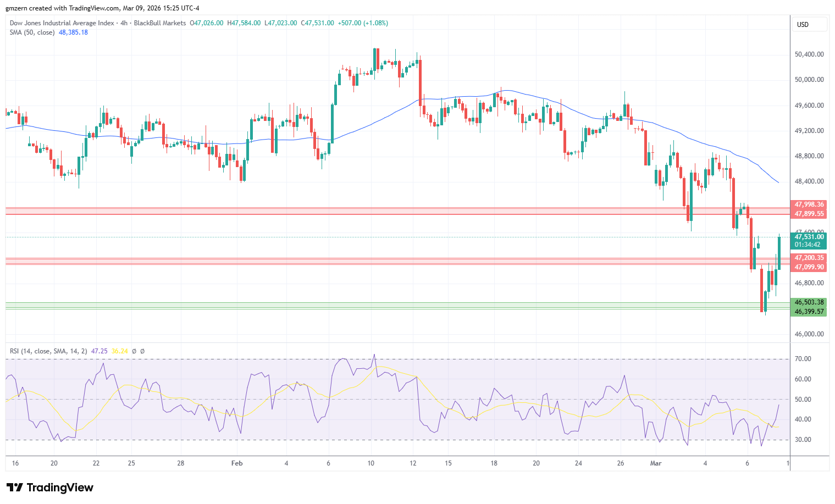Screen dimensions: 835x504
Task: Click the Mar label on the time axis
Action: pyautogui.click(x=656, y=463)
